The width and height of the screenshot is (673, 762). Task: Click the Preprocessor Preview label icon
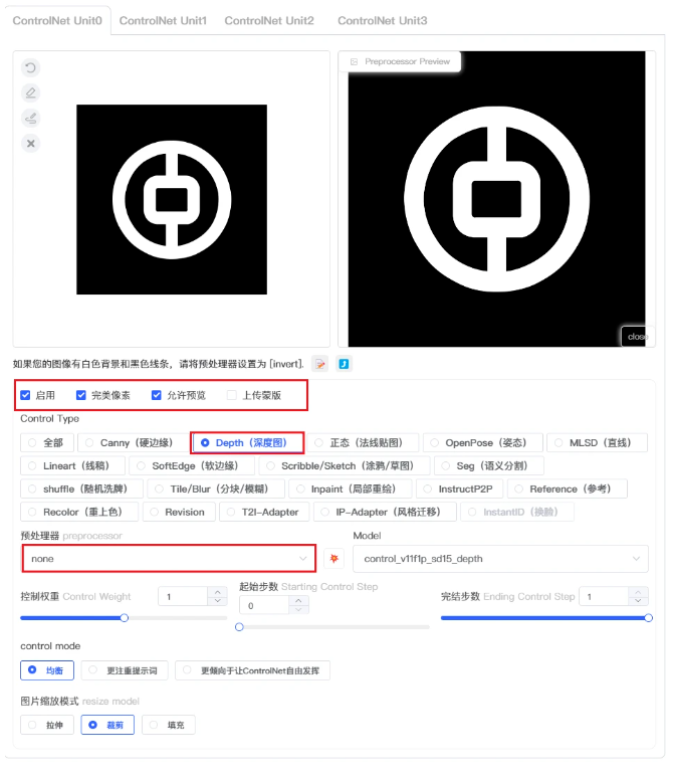coord(354,62)
